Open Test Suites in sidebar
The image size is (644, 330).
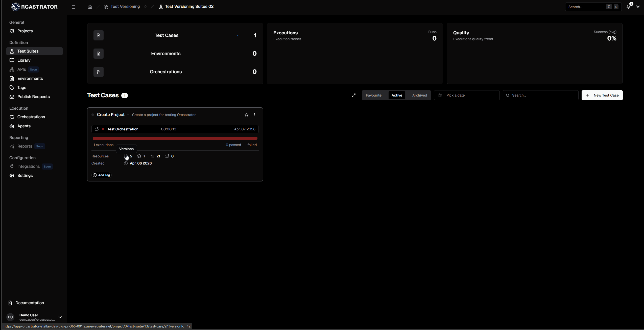tap(34, 51)
